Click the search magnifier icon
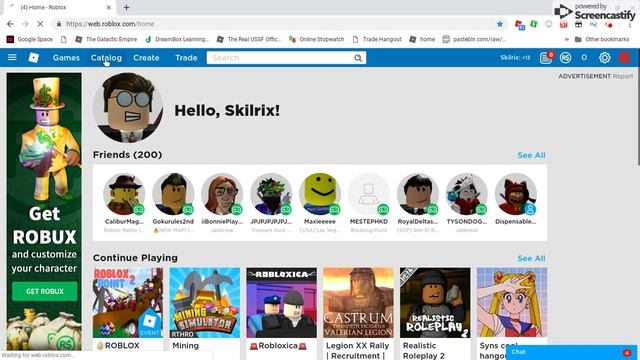The width and height of the screenshot is (640, 360). click(x=358, y=58)
